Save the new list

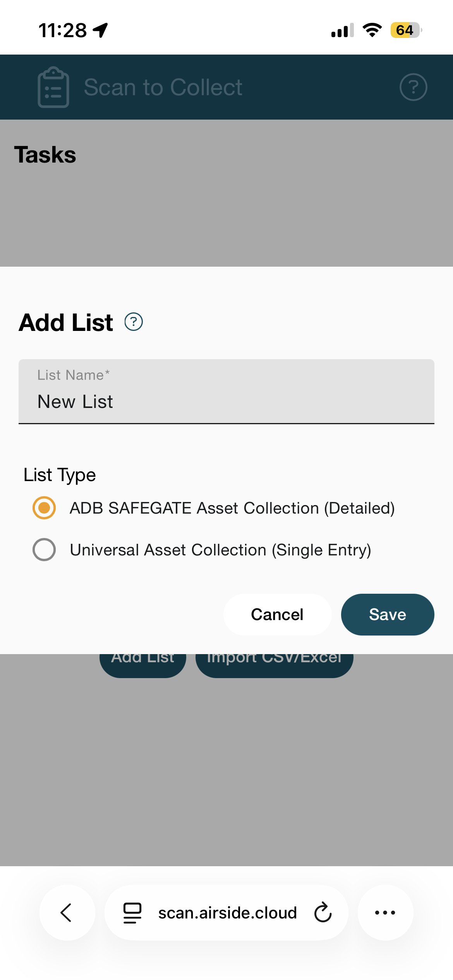(x=387, y=615)
